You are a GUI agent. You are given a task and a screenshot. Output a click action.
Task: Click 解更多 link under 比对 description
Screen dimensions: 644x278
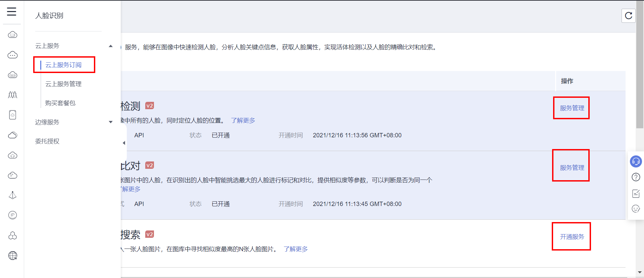point(131,189)
